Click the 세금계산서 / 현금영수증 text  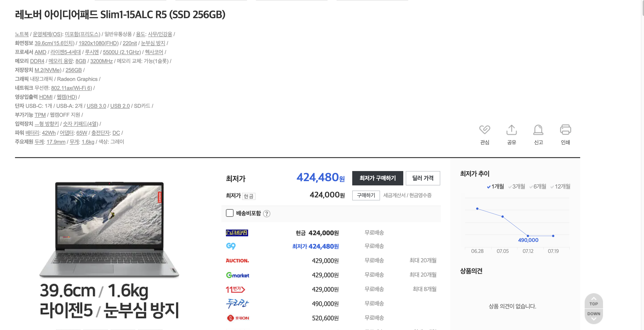click(x=407, y=195)
